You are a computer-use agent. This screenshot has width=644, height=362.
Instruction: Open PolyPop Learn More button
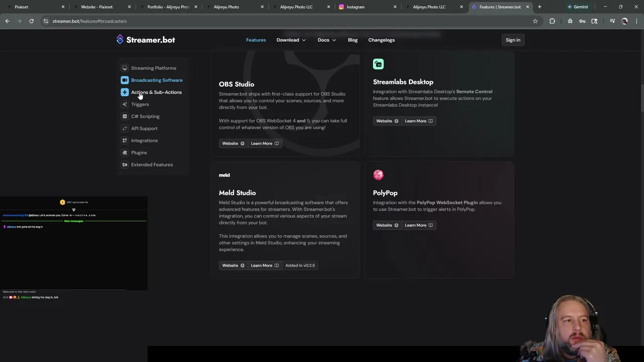[x=419, y=225]
